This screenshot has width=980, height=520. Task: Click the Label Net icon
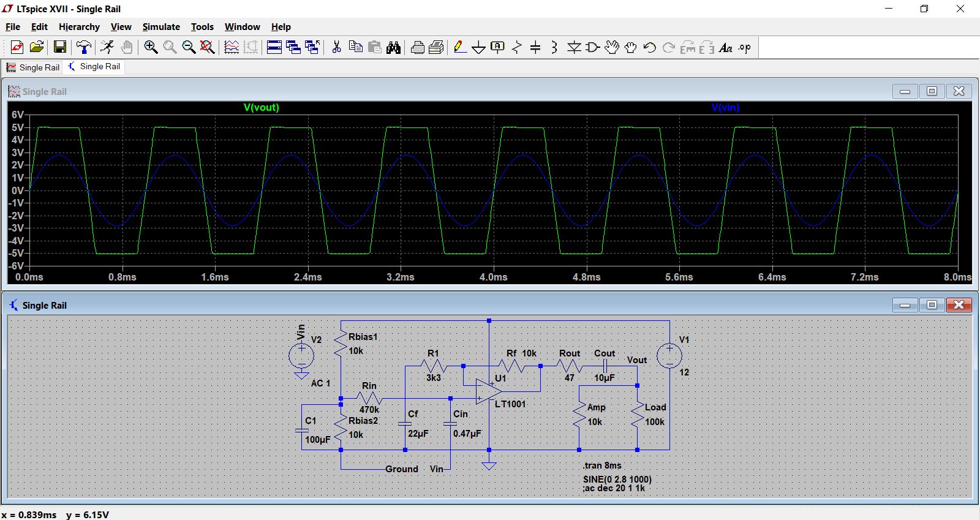pyautogui.click(x=498, y=47)
